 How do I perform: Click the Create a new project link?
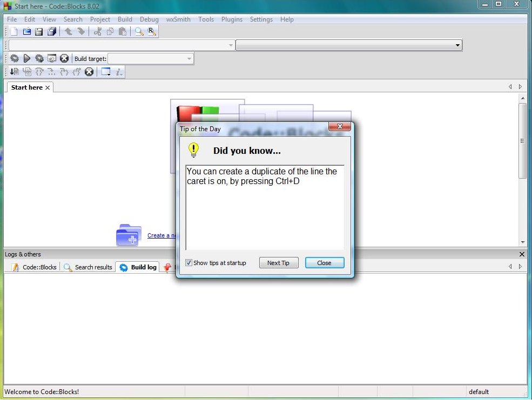pyautogui.click(x=161, y=235)
